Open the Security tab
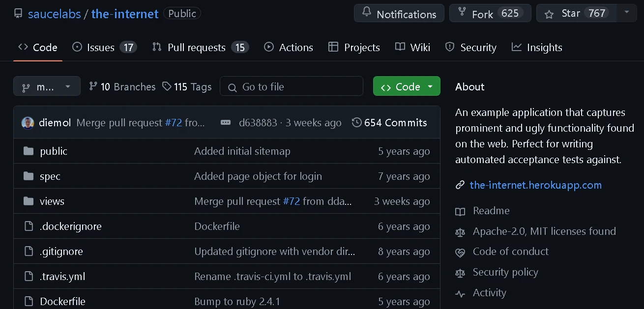Screen dimensions: 644x309 (x=471, y=47)
